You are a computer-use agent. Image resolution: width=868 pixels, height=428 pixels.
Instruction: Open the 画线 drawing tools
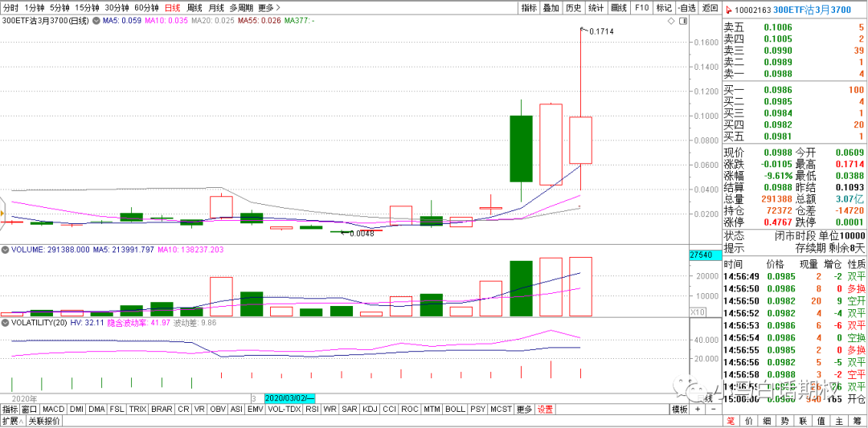point(618,7)
